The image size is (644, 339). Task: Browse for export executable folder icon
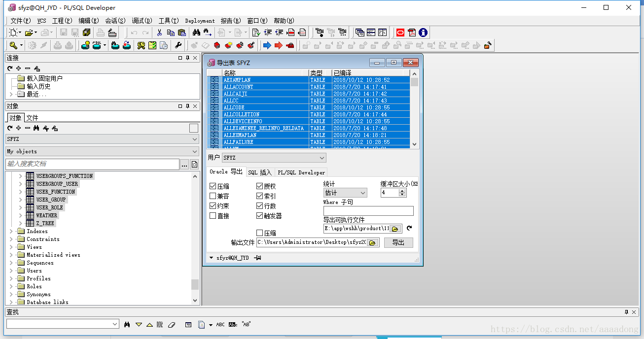395,229
